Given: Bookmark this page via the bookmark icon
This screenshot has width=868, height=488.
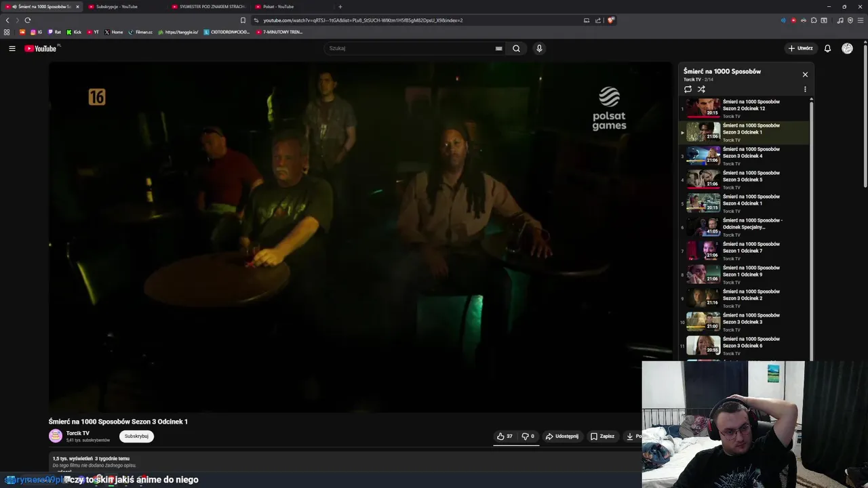Looking at the screenshot, I should [243, 20].
